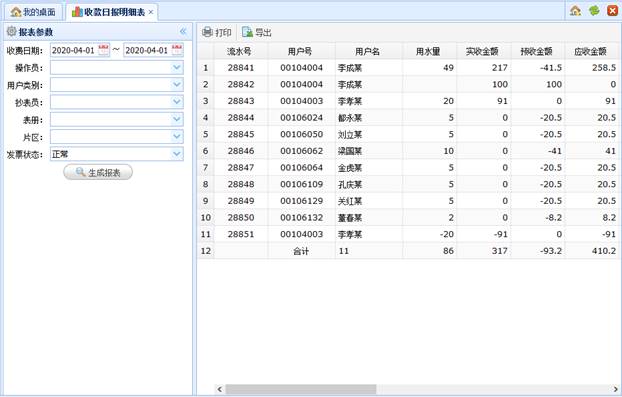The height and width of the screenshot is (397, 622).
Task: Click the 生成报表 button
Action: (x=98, y=172)
